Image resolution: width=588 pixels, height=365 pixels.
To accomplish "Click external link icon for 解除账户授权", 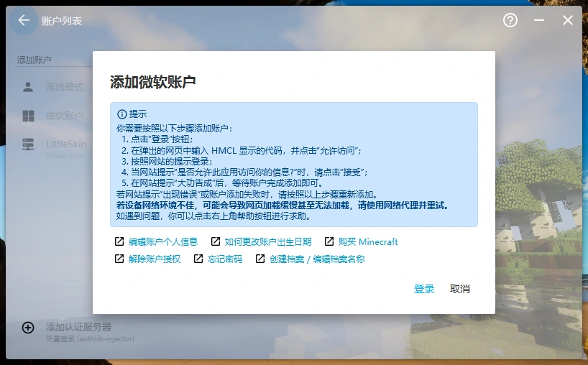I will tap(119, 259).
